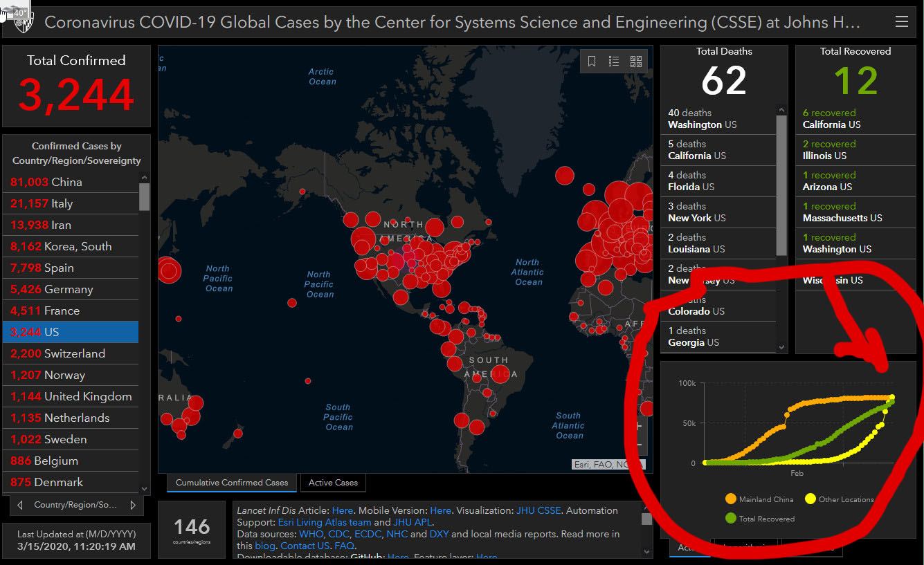
Task: Go to previous confirmed-cases list view arrow
Action: click(21, 505)
